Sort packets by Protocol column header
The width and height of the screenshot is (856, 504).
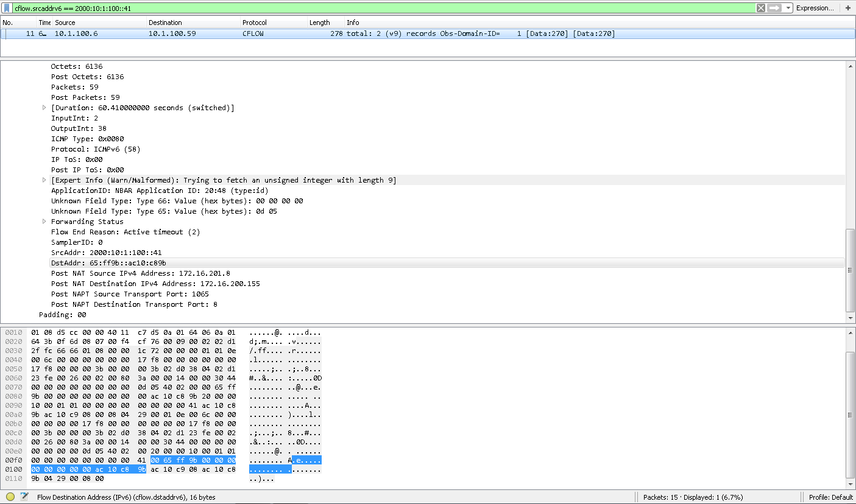click(255, 23)
